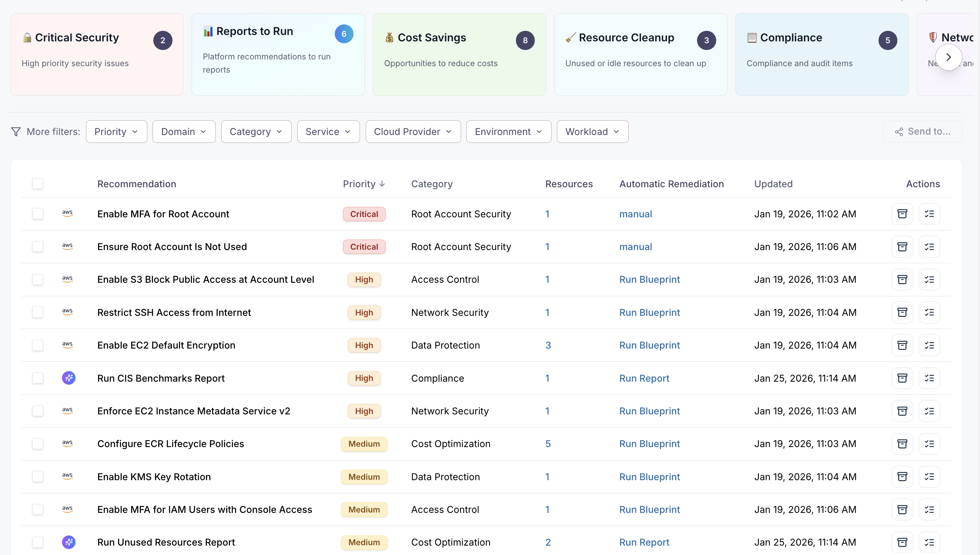Viewport: 980px width, 555px height.
Task: Click "Run Blueprint" for "Enable S3 Block Public Access"
Action: click(649, 279)
